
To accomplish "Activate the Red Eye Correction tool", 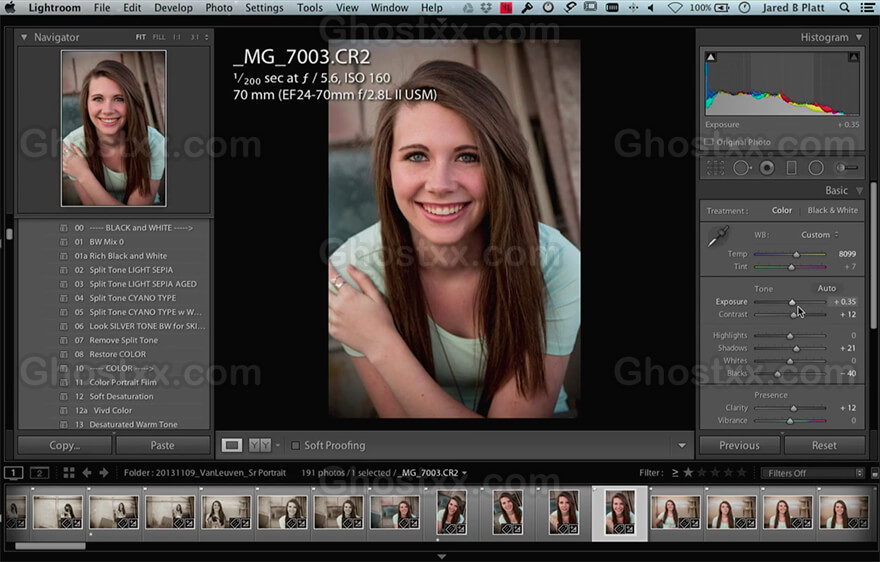I will [767, 168].
